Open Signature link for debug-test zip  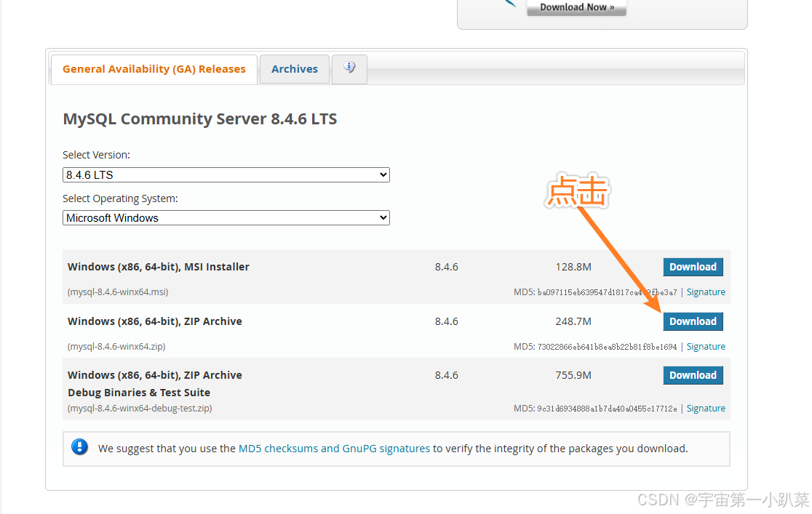click(706, 409)
